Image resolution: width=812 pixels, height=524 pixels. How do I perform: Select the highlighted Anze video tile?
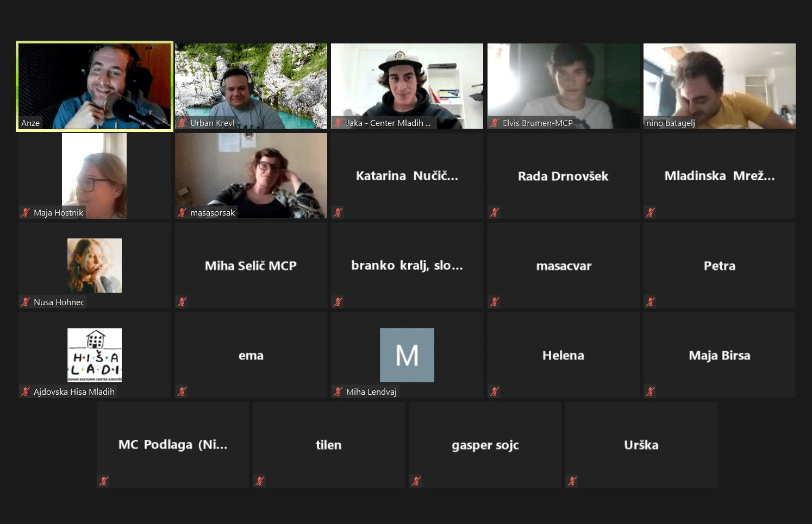pos(95,86)
